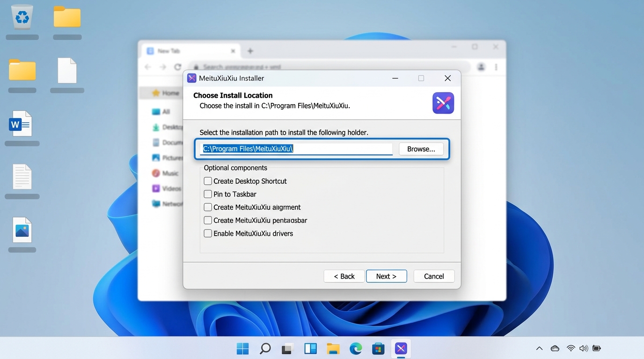Select the Word document desktop icon
Image resolution: width=644 pixels, height=359 pixels.
21,124
